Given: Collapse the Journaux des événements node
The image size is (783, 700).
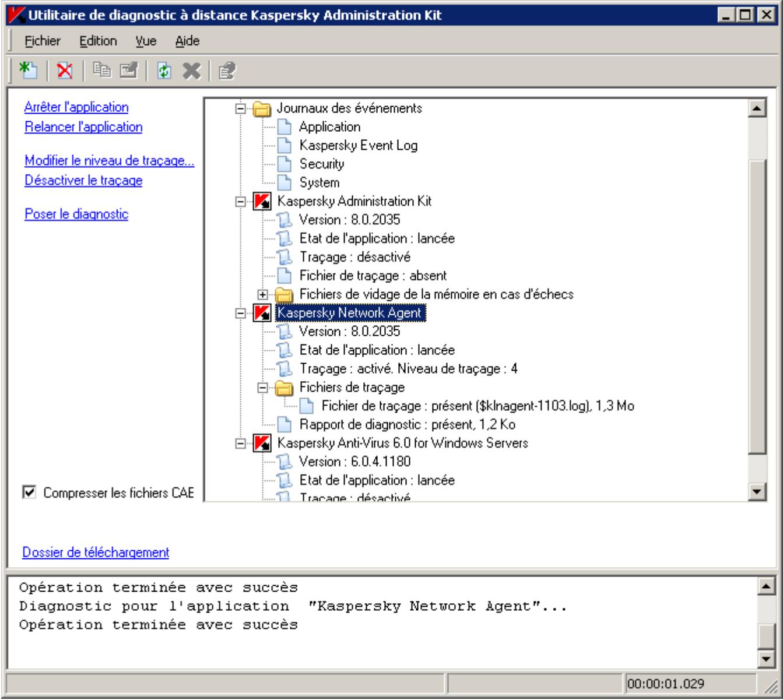Looking at the screenshot, I should pos(240,108).
